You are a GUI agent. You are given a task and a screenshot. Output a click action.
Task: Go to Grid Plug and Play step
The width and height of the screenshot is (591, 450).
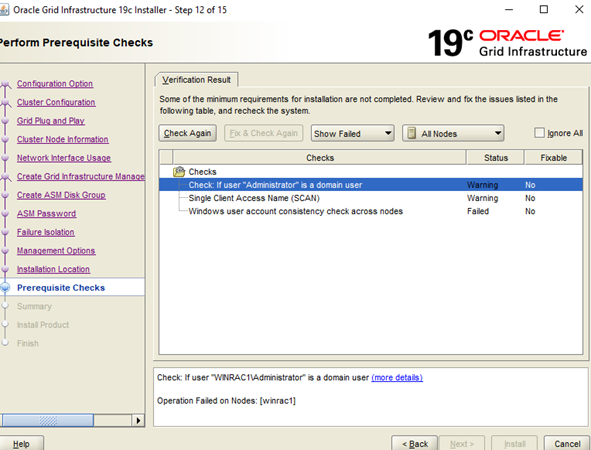(x=51, y=121)
